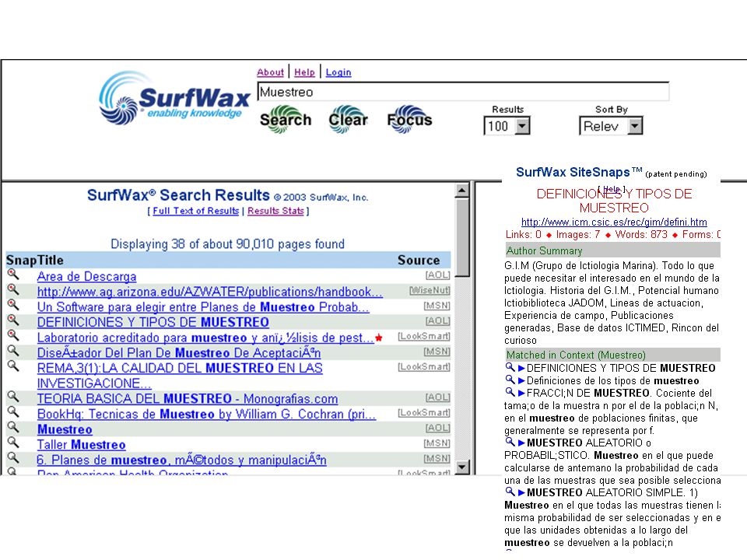Click the red star next to Laboratorio result

pos(379,338)
